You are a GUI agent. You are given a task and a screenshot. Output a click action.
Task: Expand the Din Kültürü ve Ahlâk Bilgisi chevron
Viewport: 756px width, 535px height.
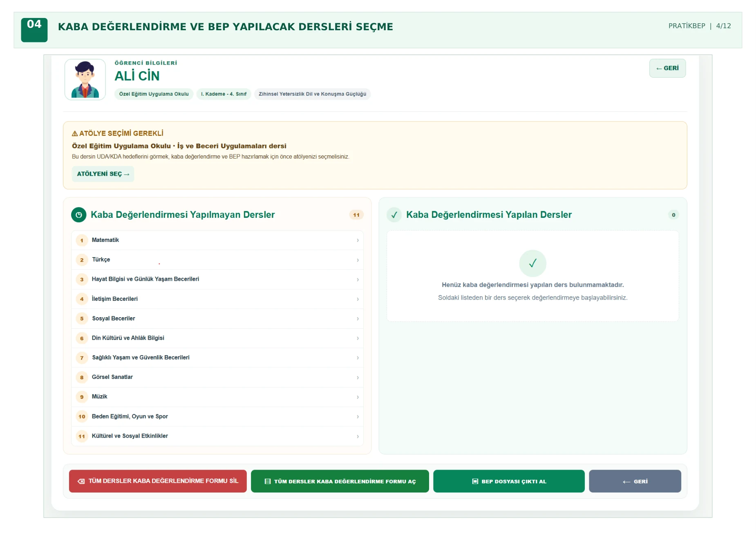coord(358,338)
